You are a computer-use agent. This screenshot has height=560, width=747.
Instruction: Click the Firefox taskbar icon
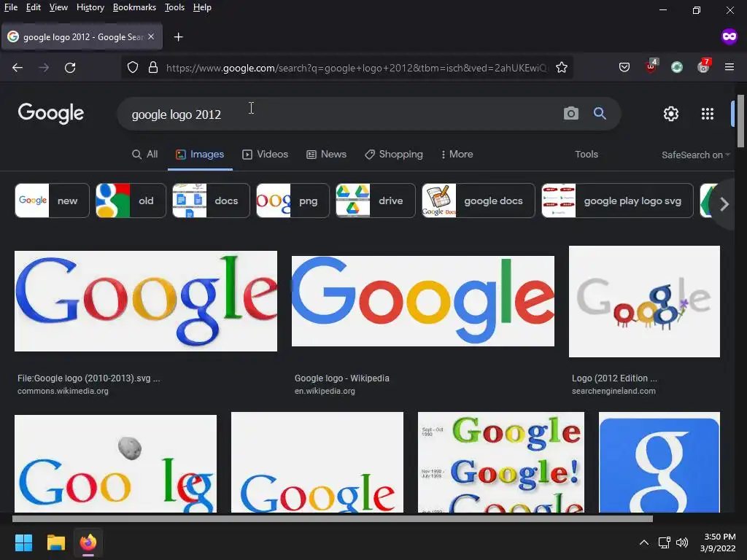[x=88, y=542]
